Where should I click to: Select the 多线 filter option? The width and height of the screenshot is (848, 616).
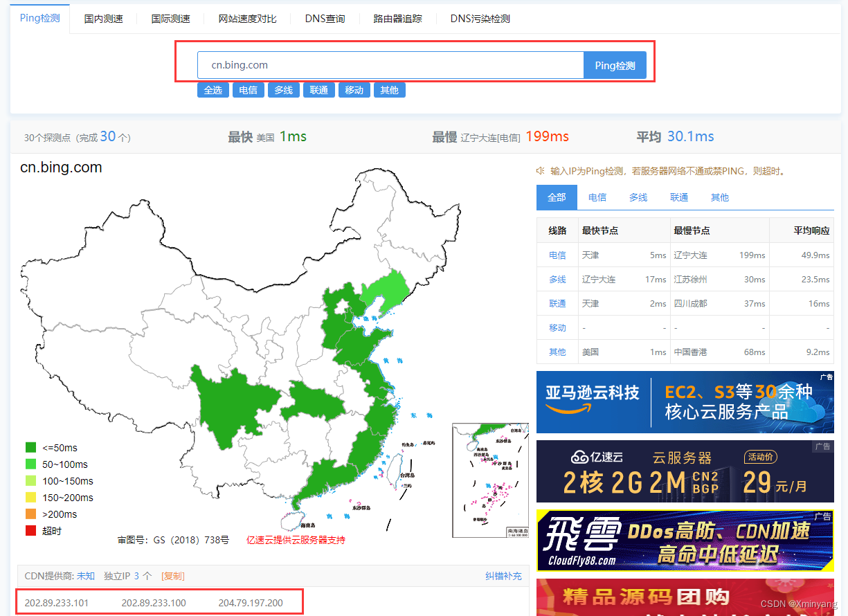tap(283, 90)
